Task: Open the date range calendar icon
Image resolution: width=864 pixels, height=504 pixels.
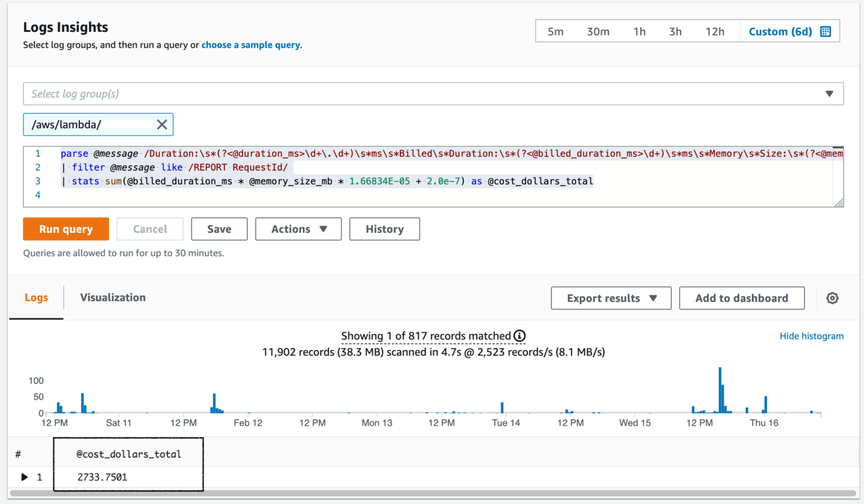Action: tap(825, 31)
